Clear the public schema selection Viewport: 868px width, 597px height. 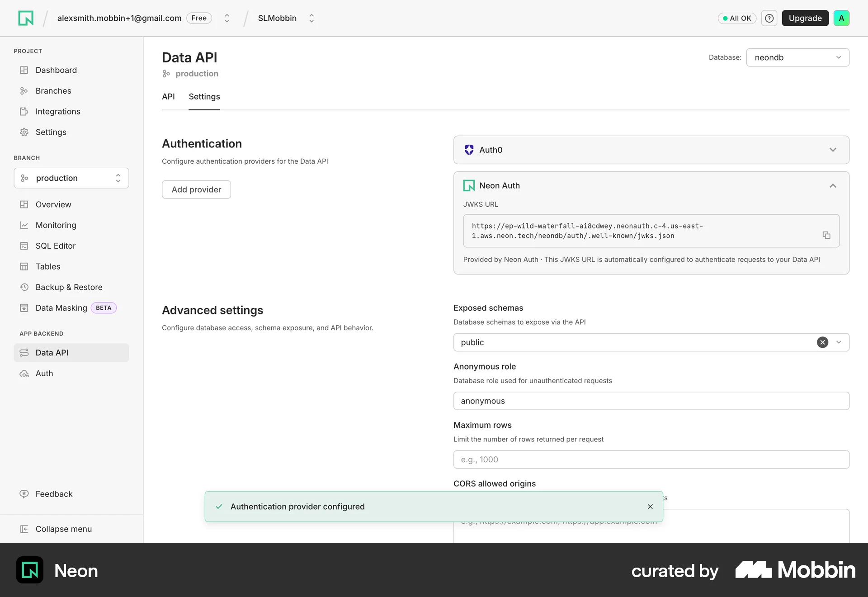pos(822,342)
